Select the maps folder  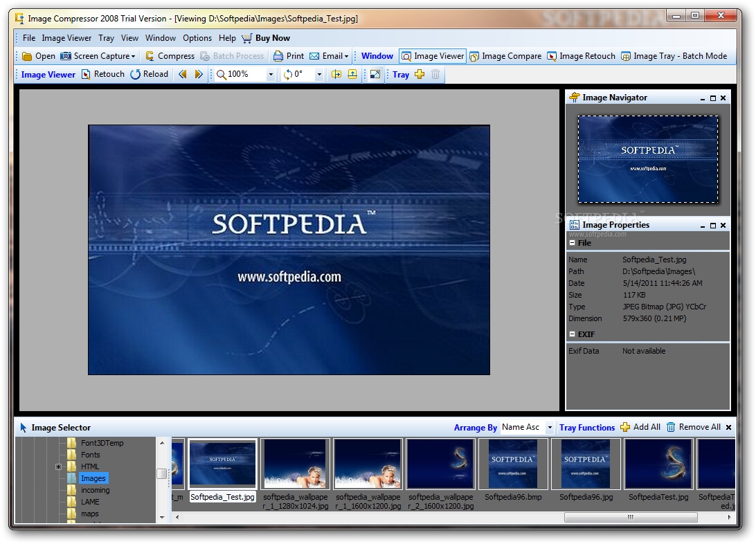pyautogui.click(x=90, y=514)
